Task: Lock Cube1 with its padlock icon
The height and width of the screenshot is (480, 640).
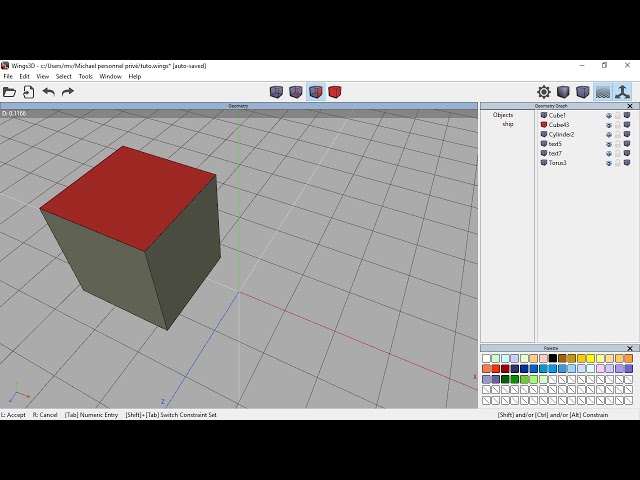Action: tap(618, 116)
